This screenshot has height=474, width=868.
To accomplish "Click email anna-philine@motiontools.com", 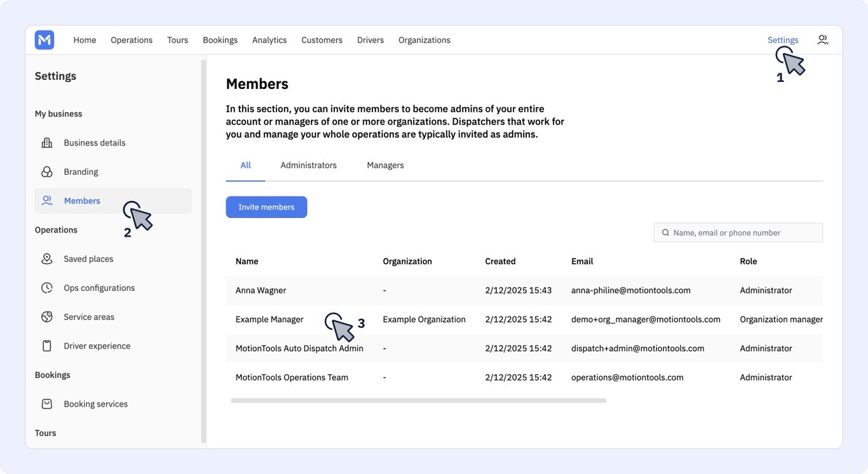I will click(631, 290).
